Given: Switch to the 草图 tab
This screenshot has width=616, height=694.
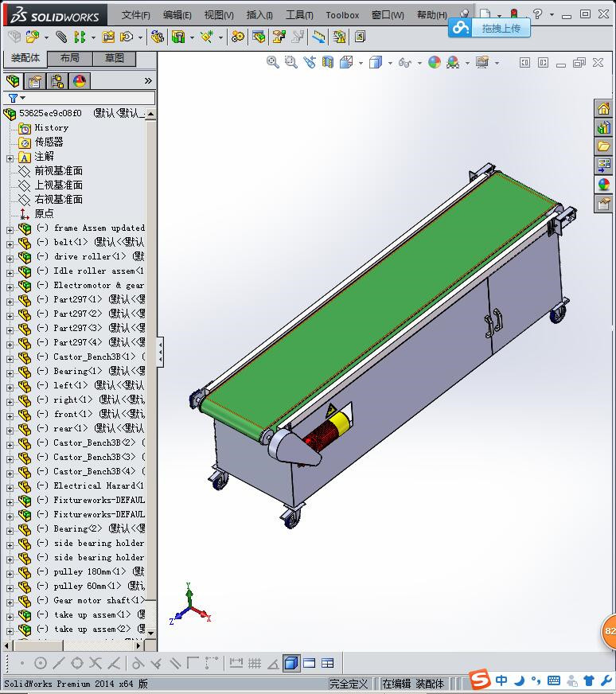Looking at the screenshot, I should coord(114,58).
